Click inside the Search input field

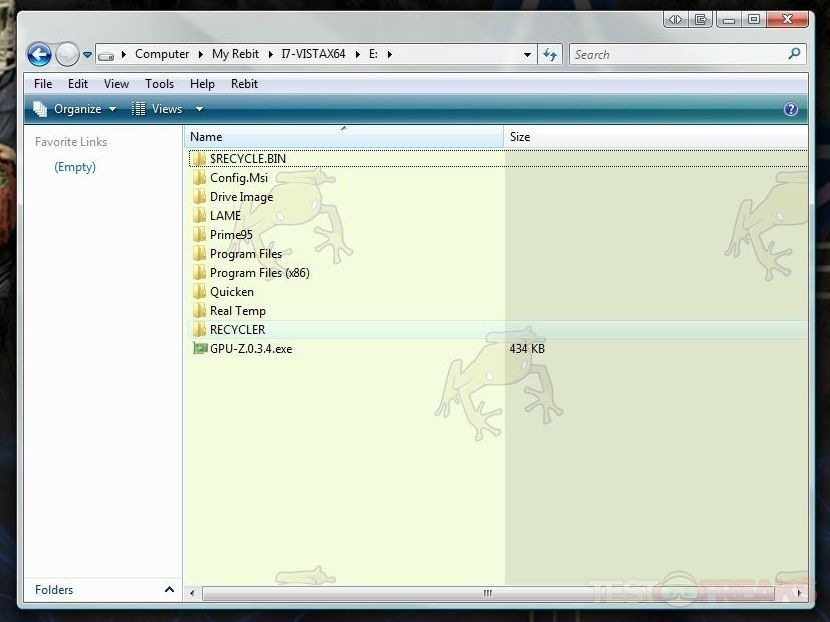click(676, 54)
